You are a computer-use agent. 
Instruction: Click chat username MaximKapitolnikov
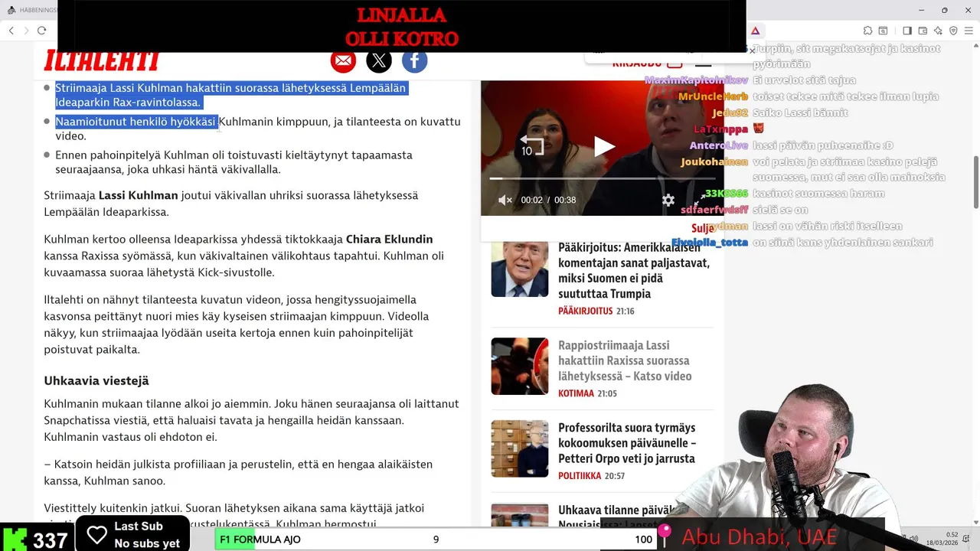coord(696,80)
